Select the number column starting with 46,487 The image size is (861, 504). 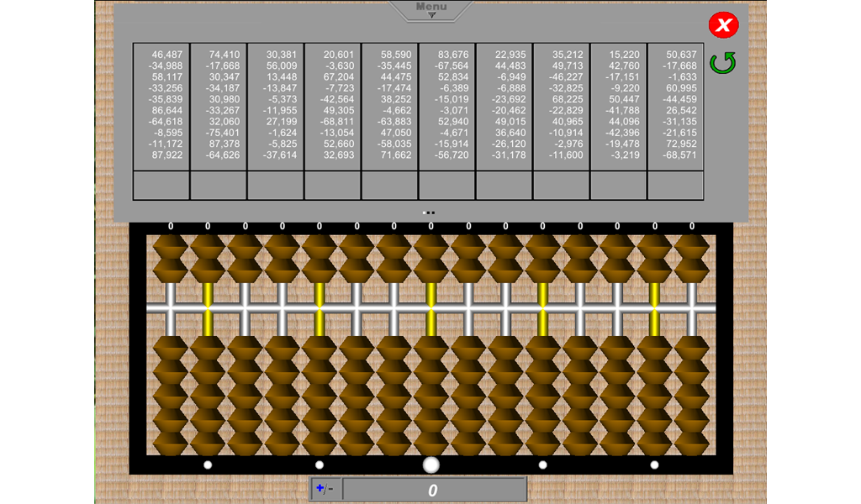(x=161, y=105)
